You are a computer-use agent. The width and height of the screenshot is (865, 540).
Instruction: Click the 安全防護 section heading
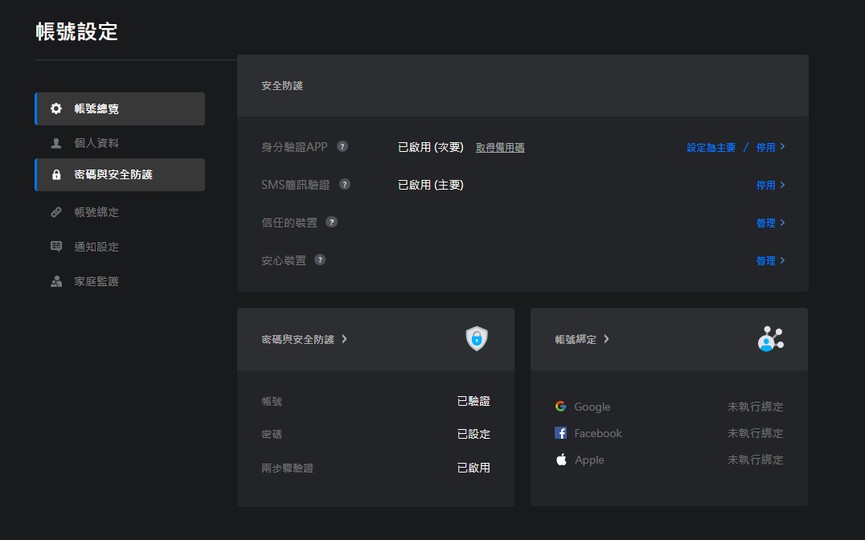click(282, 85)
